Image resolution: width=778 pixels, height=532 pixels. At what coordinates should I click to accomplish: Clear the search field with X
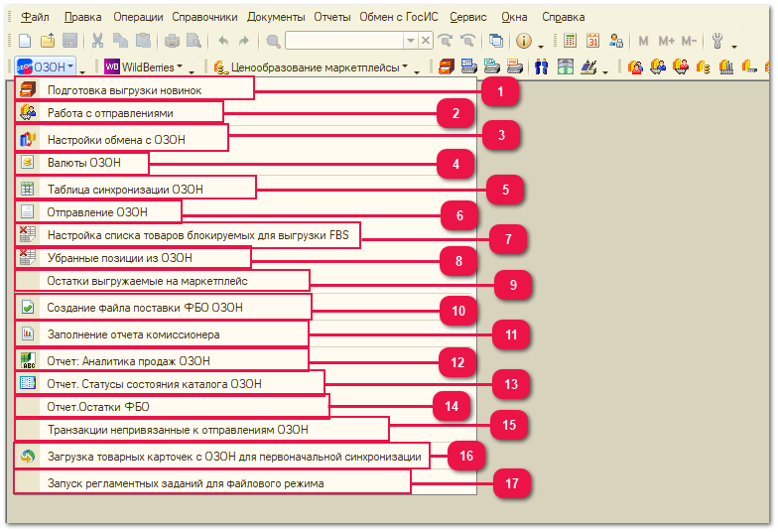(426, 41)
